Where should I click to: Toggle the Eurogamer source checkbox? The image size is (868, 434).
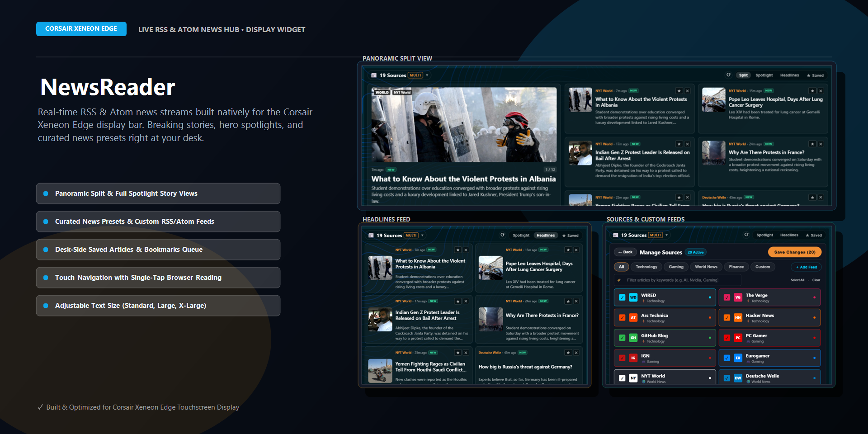pos(727,358)
